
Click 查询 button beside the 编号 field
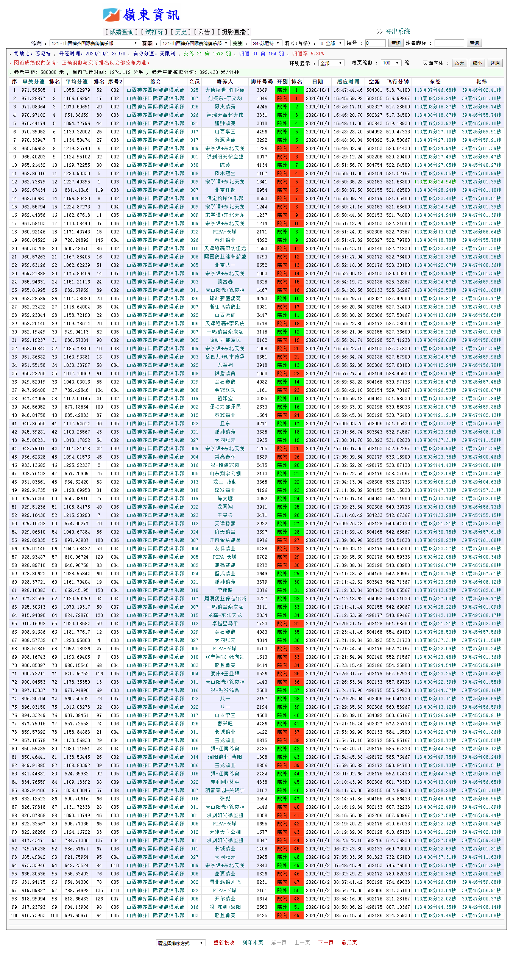(396, 43)
